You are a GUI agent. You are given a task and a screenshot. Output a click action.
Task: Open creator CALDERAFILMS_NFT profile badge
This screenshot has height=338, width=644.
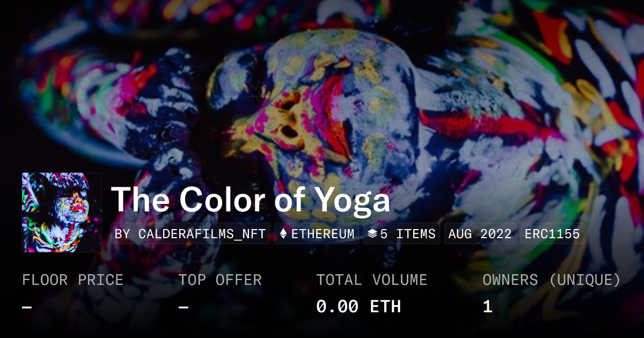click(x=191, y=234)
